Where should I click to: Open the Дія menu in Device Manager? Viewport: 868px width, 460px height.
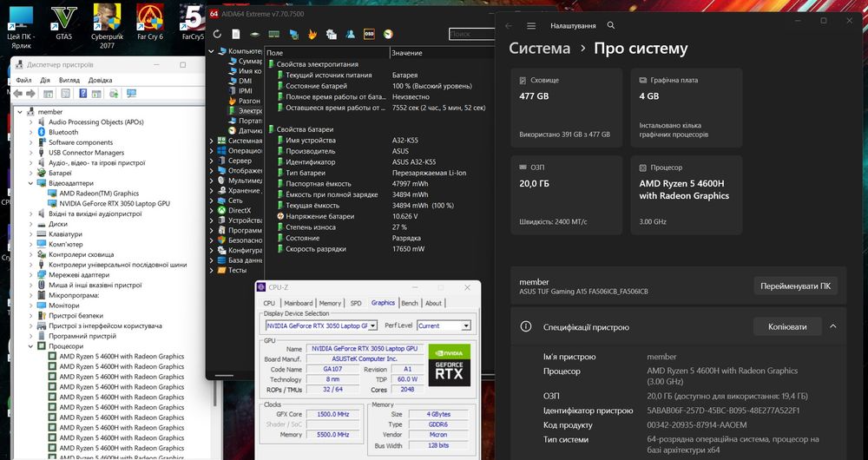pos(45,80)
